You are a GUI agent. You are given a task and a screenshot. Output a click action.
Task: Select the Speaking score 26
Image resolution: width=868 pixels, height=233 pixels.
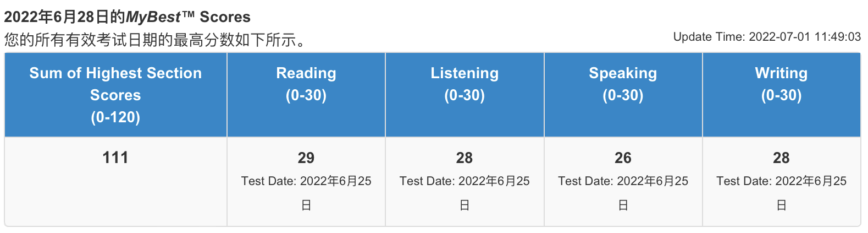pos(623,158)
